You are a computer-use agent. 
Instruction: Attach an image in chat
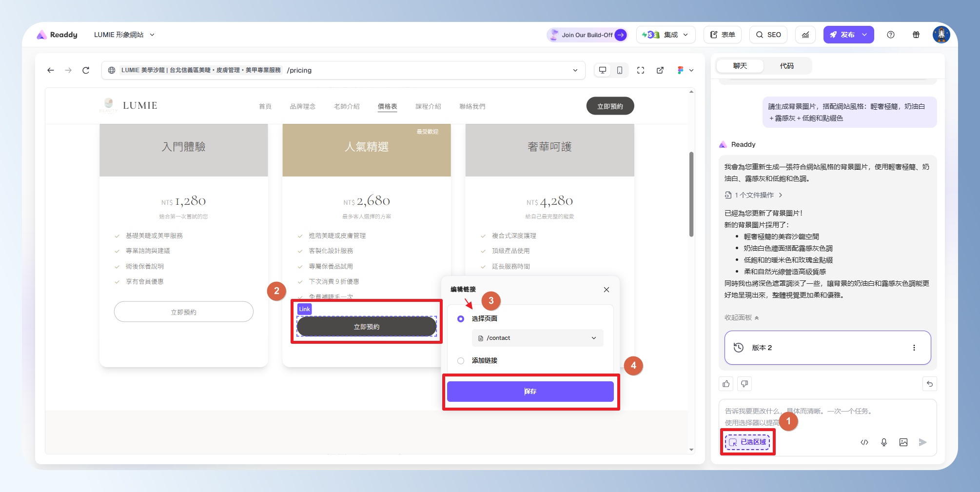[903, 442]
